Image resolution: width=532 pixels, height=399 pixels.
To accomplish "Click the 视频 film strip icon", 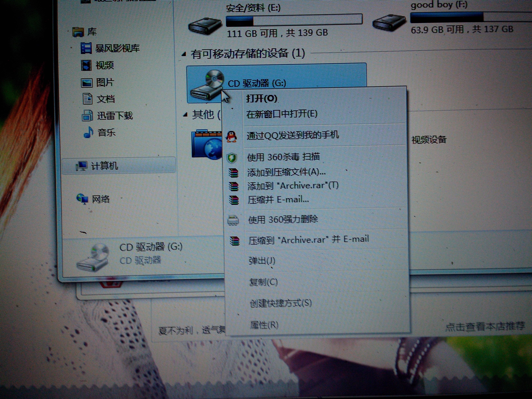I will coord(86,65).
